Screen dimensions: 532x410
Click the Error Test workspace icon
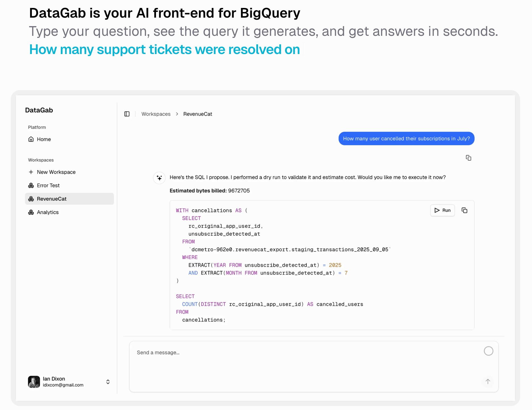click(31, 185)
